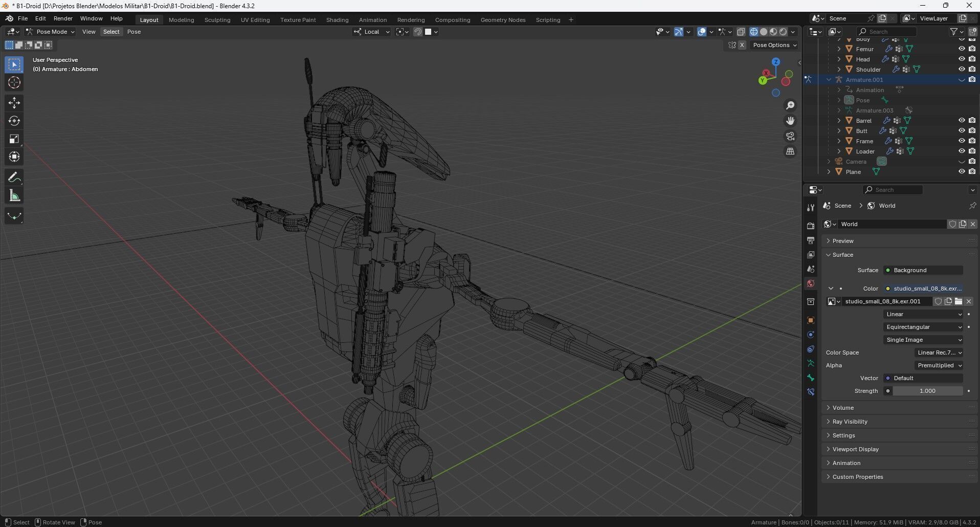Click the Background surface shader button
The width and height of the screenshot is (980, 527).
pyautogui.click(x=924, y=270)
